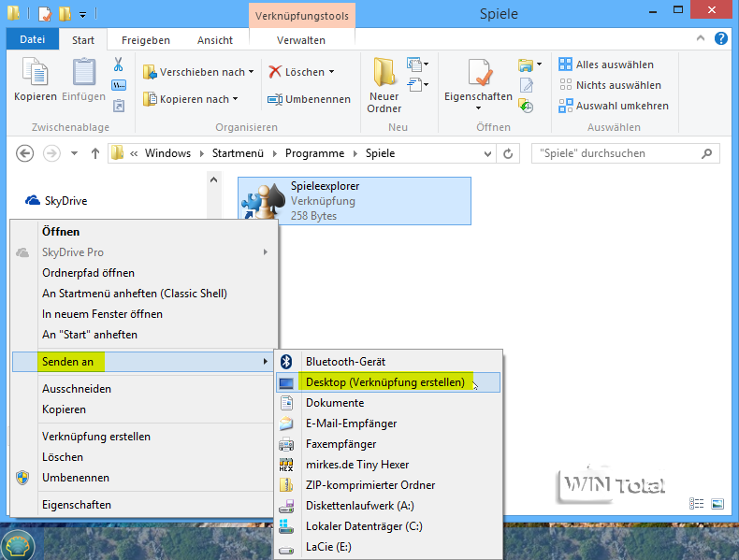The width and height of the screenshot is (739, 560).
Task: Send to Bluetooth-Gerät
Action: click(388, 362)
